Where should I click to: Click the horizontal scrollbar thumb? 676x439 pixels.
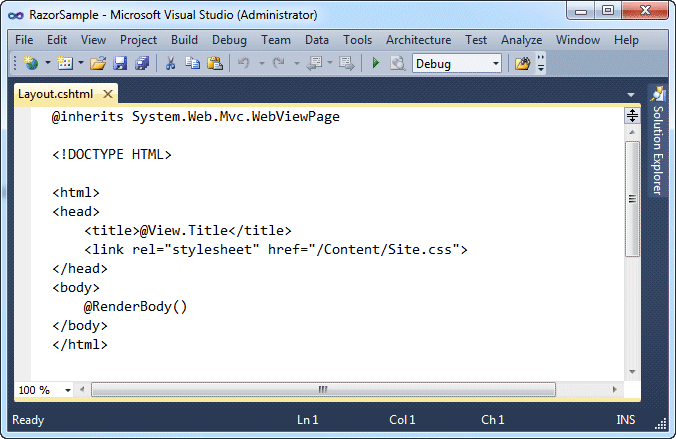[323, 389]
